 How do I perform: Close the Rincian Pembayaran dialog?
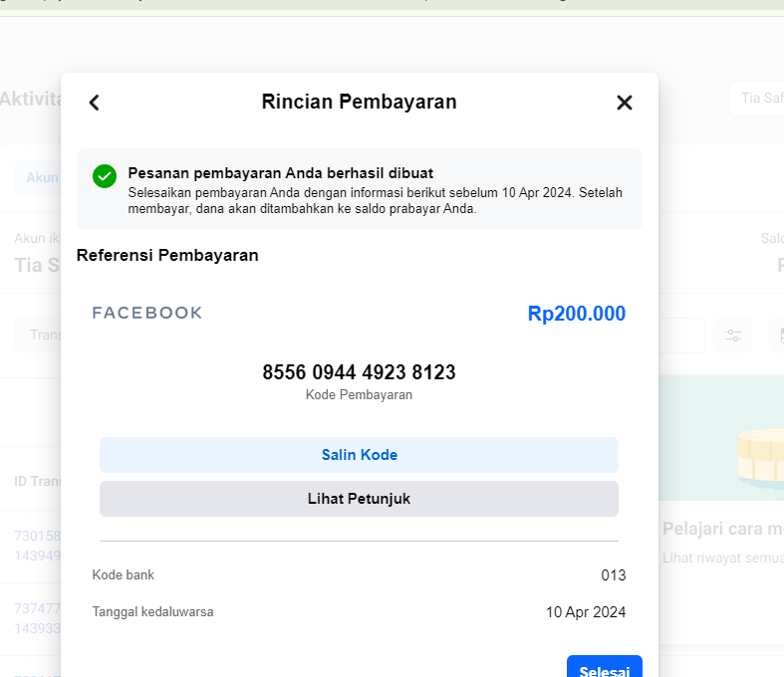click(625, 102)
